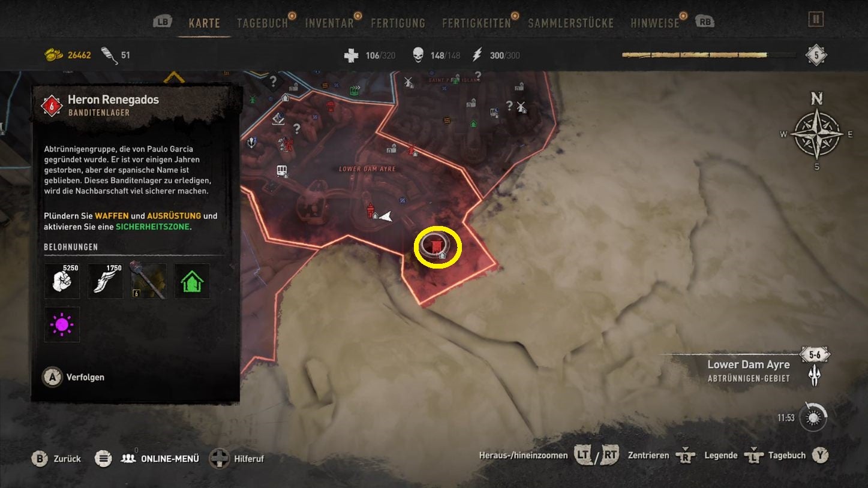
Task: Go to the Sammlerstücke tab
Action: click(570, 23)
